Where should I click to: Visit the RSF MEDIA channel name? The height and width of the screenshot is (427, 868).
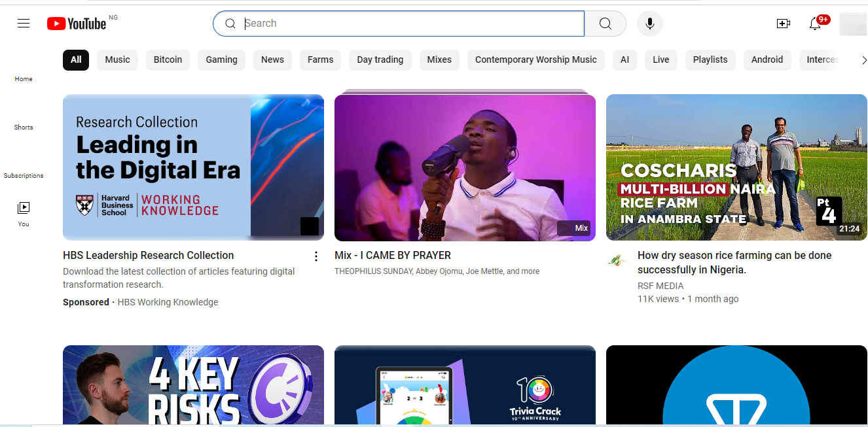[x=660, y=286]
